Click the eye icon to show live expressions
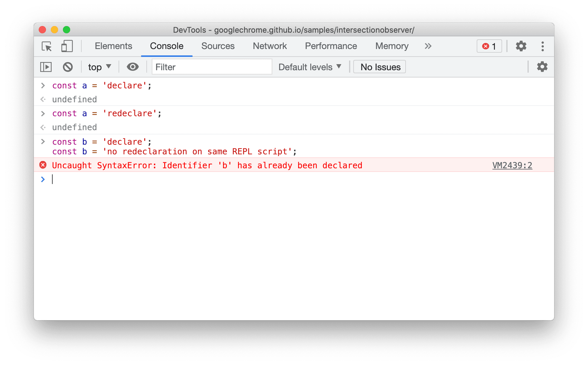 132,67
